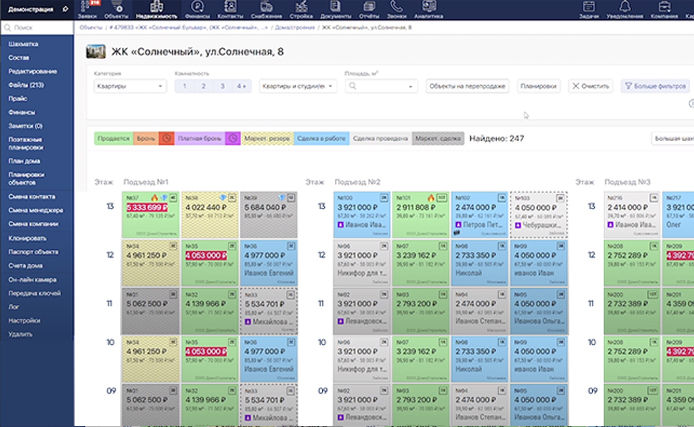Open the Аналитика section icon

pos(428,6)
